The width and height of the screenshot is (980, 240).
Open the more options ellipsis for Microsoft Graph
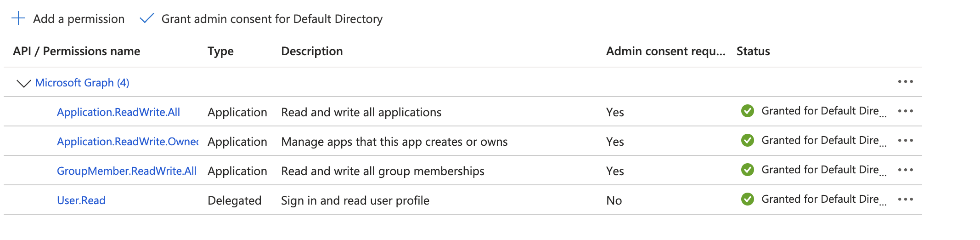pos(905,82)
